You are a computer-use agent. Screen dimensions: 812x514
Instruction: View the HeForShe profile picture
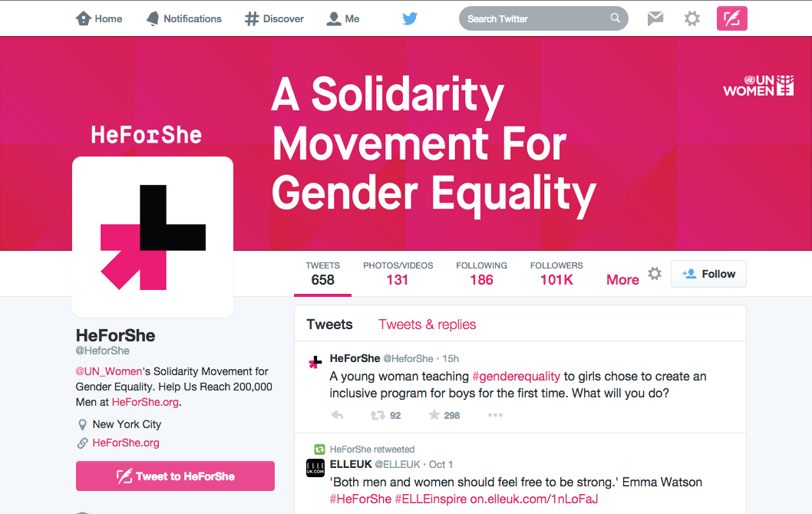153,237
